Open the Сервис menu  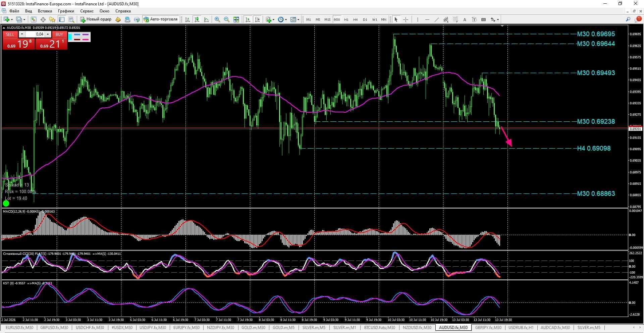(87, 11)
